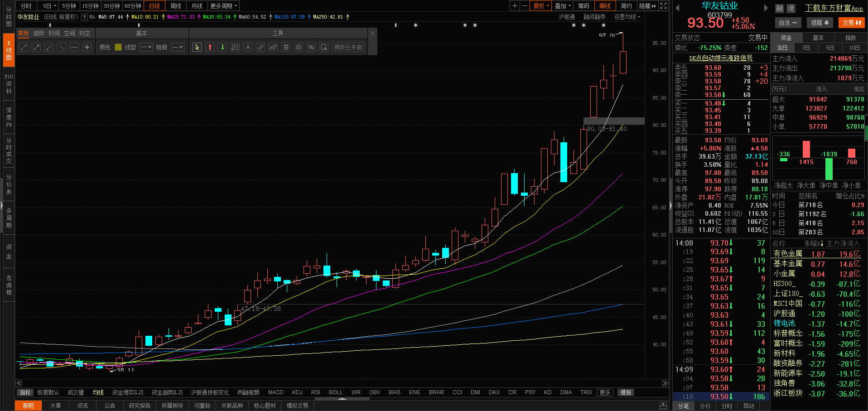868x411 pixels.
Task: Open F10资料 in left sidebar
Action: coord(9,84)
